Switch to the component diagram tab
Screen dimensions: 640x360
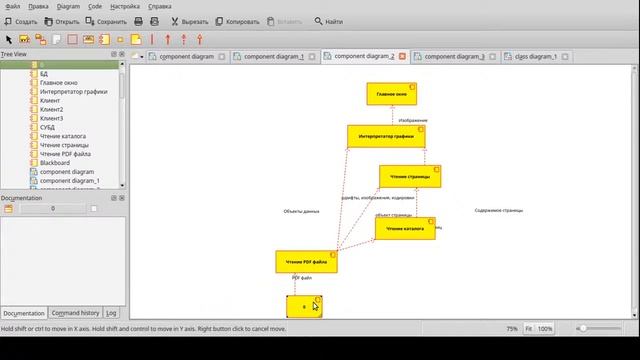tap(187, 57)
